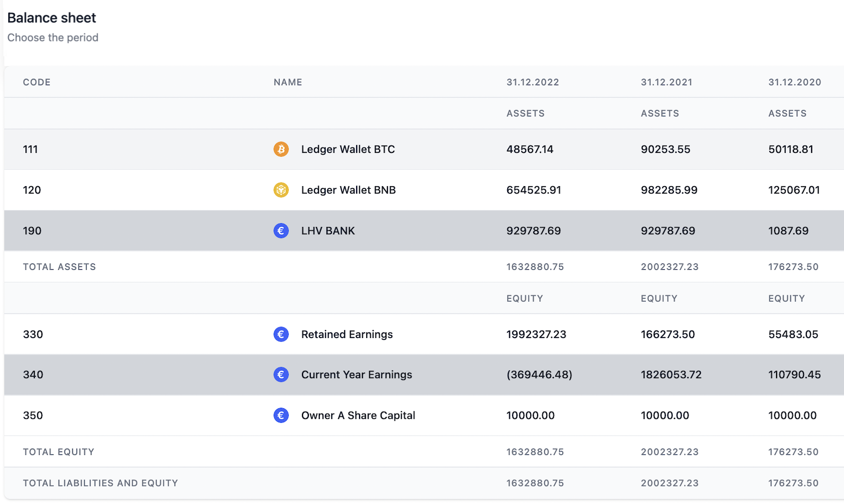Click the Balance sheet heading
Image resolution: width=844 pixels, height=504 pixels.
(51, 18)
